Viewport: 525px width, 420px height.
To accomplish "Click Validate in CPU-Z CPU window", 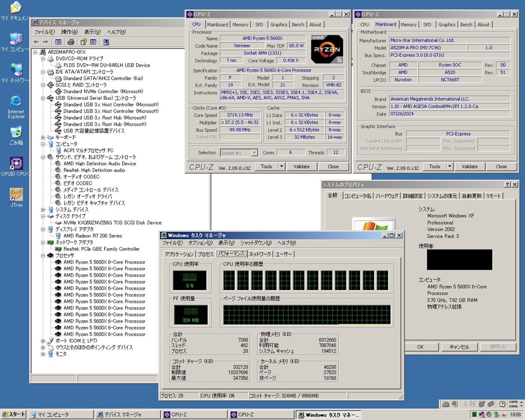I will (301, 166).
